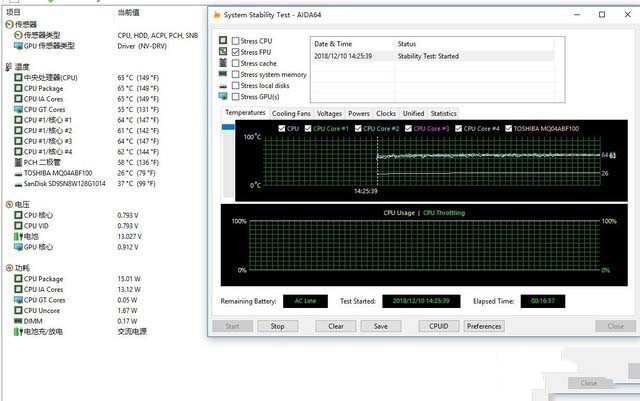Click the memory icon beside Stress system memory
Viewport: 640px width, 401px height.
click(222, 75)
